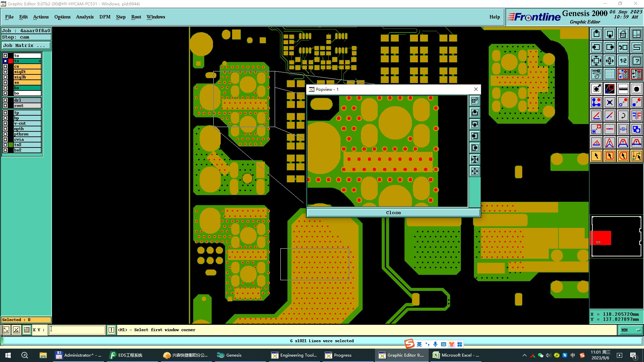Click the Close button in Popview
The image size is (644, 362).
393,213
